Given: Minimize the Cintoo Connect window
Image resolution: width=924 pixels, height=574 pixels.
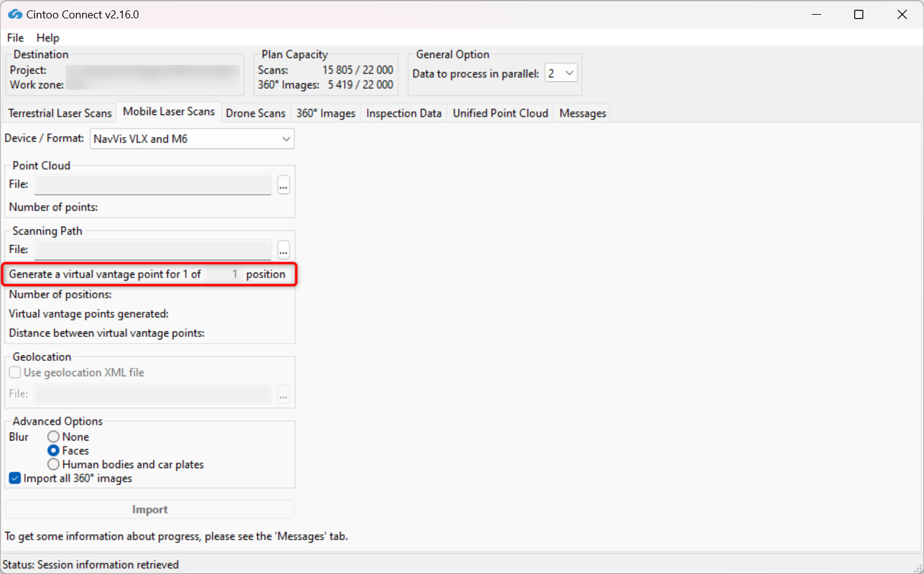Looking at the screenshot, I should [x=816, y=14].
